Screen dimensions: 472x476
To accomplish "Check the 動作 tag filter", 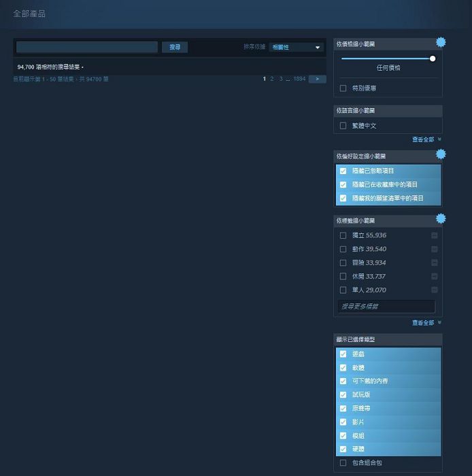I will pyautogui.click(x=343, y=249).
